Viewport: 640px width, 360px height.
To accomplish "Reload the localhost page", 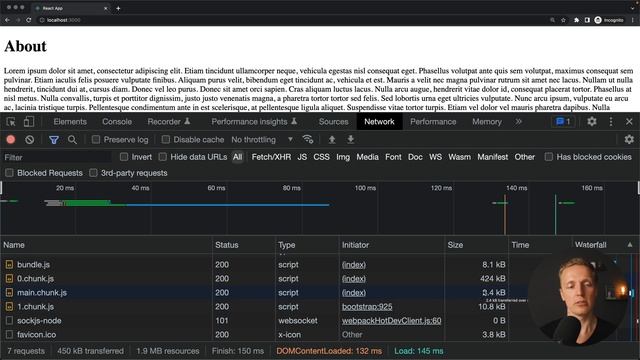I will coord(29,20).
